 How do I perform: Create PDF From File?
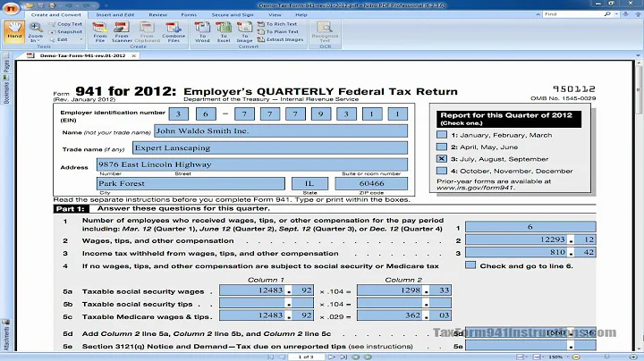[100, 32]
